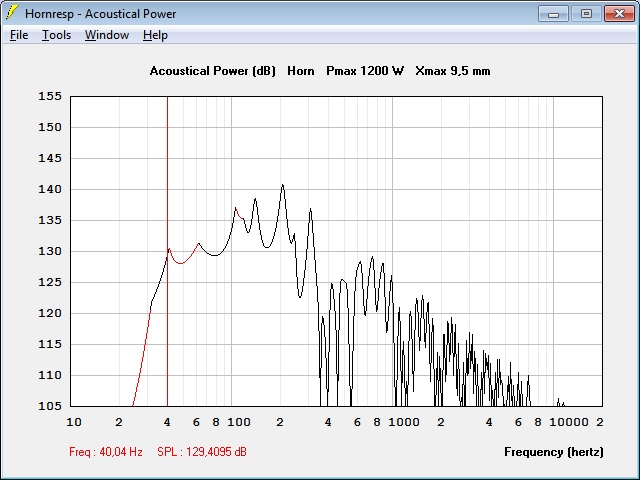Maximize the Hornresp window
This screenshot has height=480, width=640.
click(x=586, y=13)
